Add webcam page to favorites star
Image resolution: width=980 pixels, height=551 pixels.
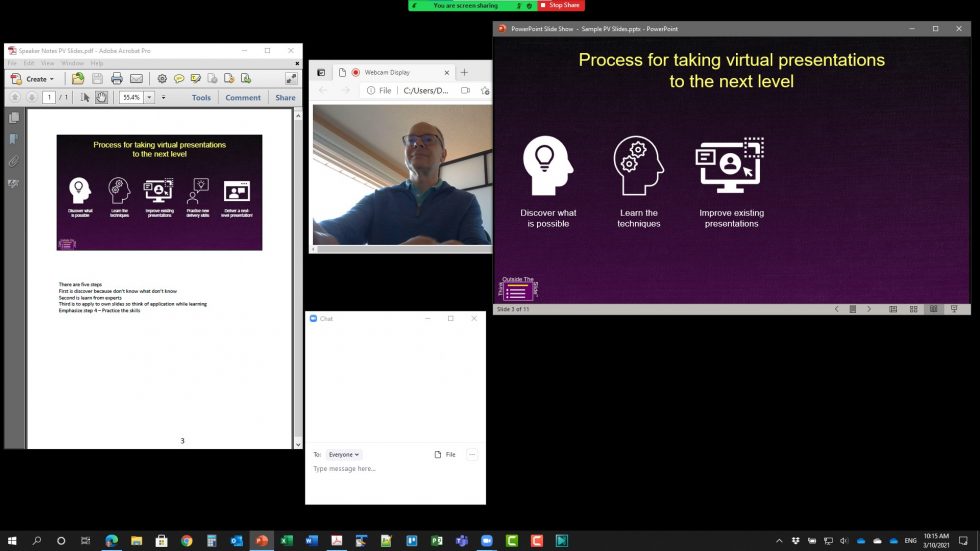click(485, 91)
